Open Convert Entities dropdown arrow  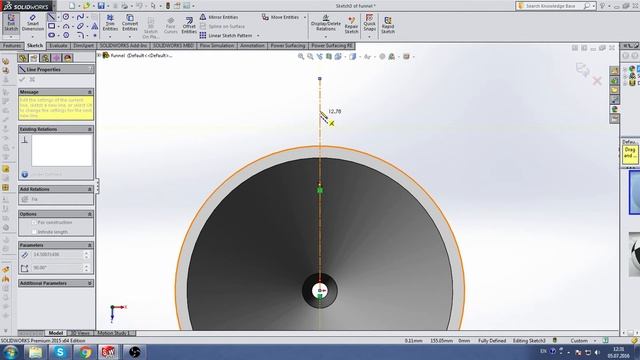130,36
